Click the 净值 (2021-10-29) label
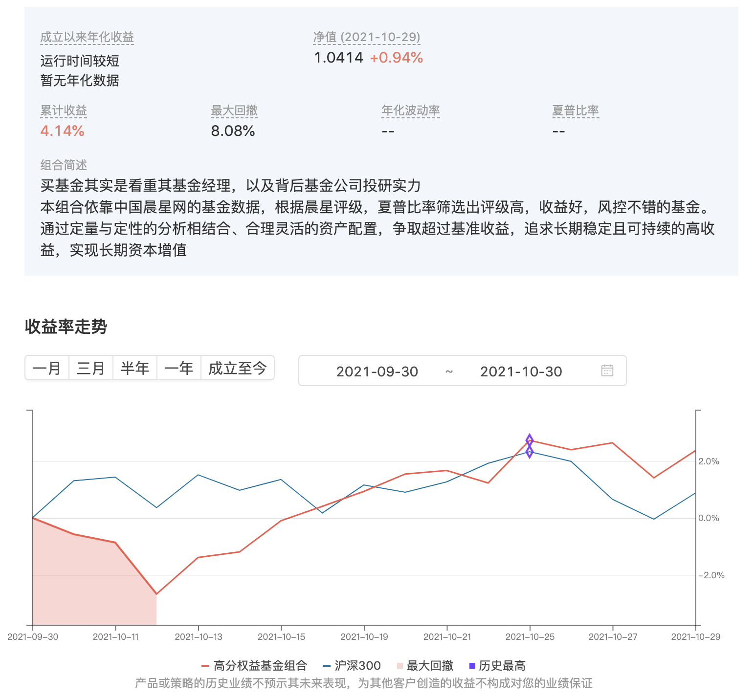The height and width of the screenshot is (700, 754). [x=367, y=37]
